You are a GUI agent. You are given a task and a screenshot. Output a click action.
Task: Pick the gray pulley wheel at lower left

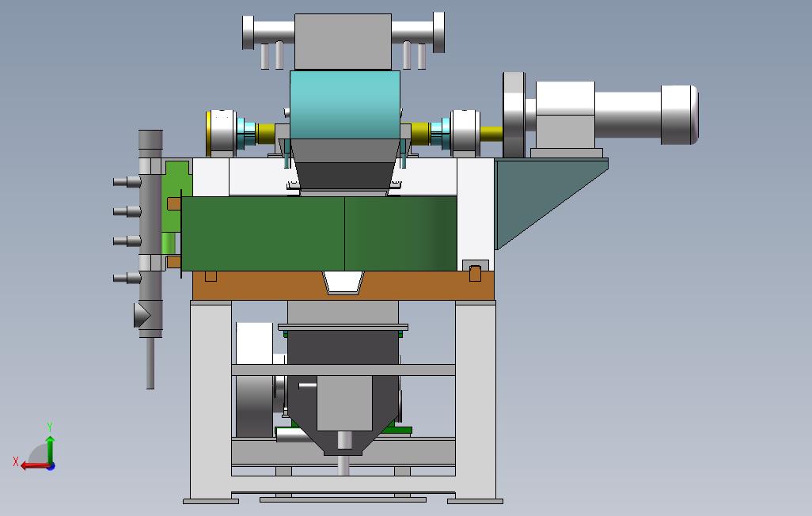pos(254,406)
